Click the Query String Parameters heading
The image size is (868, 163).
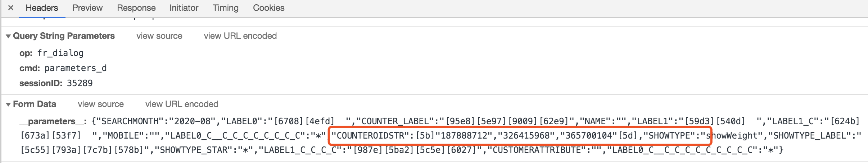click(64, 36)
